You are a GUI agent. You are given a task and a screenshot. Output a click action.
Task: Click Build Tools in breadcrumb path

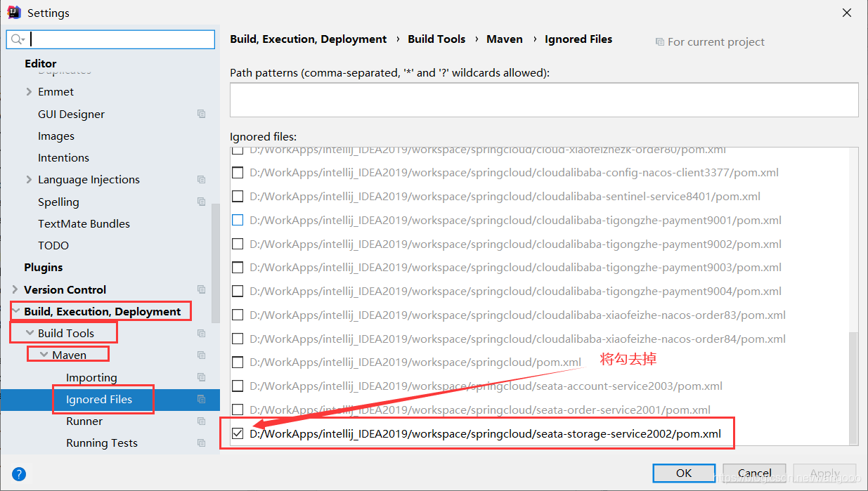pos(436,39)
